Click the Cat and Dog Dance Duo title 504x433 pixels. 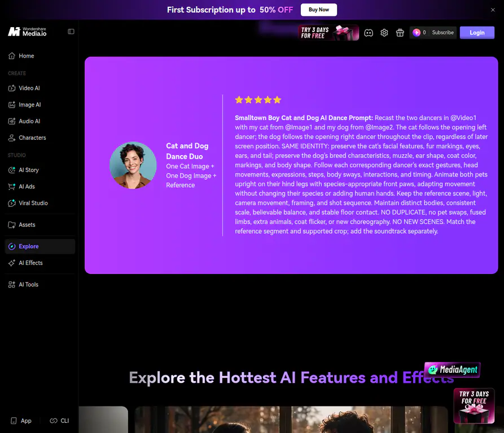coord(187,151)
